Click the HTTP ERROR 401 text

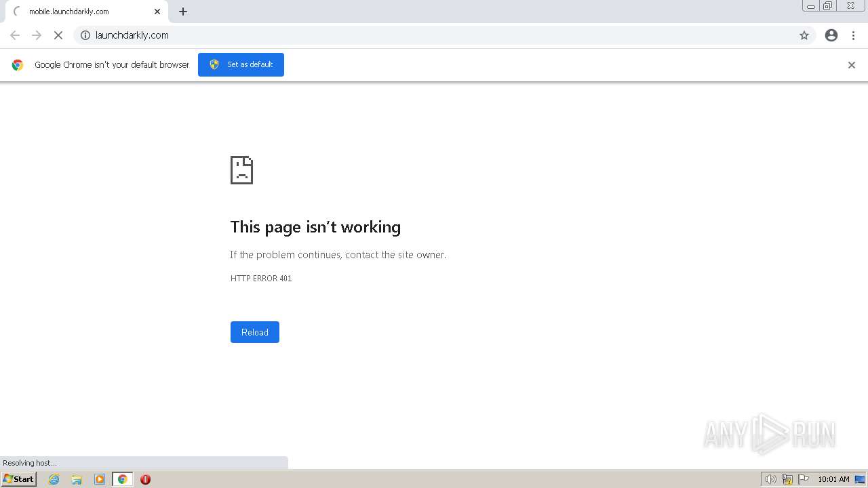[261, 279]
